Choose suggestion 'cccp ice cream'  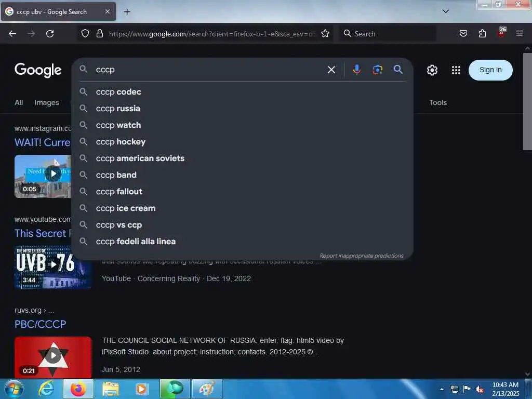(x=242, y=208)
